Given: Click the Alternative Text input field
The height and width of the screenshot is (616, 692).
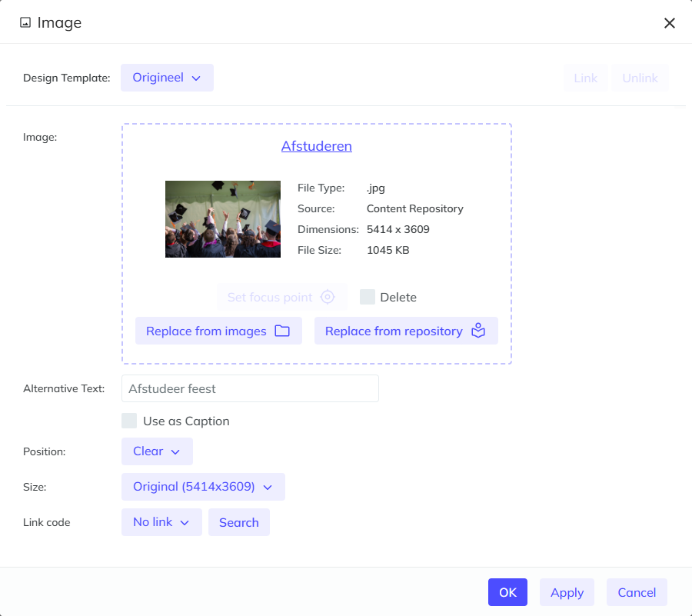Looking at the screenshot, I should [250, 388].
